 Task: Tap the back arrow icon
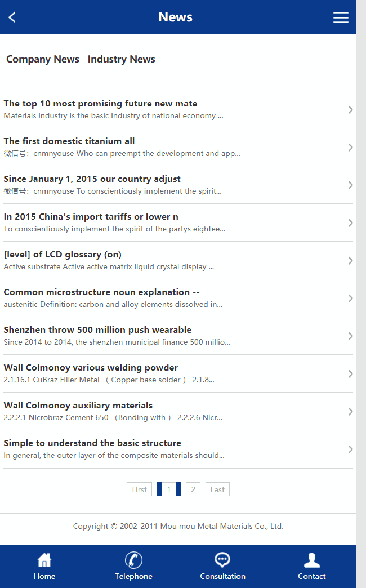coord(12,17)
